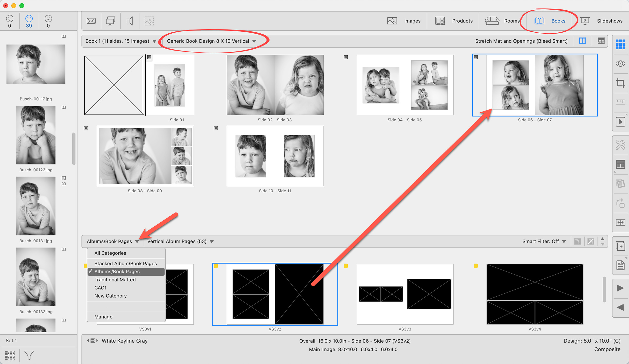629x364 pixels.
Task: Click Manage in the category list
Action: tap(103, 317)
